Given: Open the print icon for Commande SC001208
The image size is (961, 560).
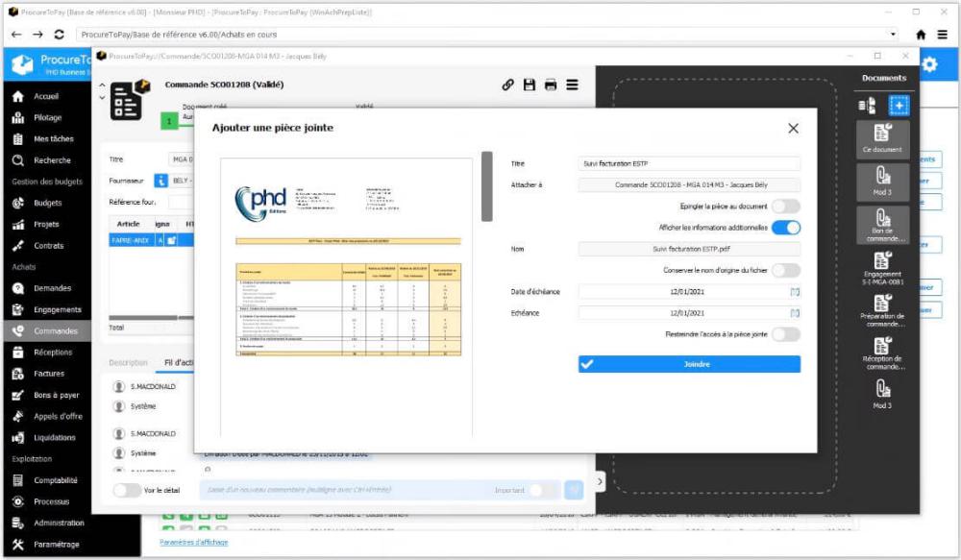Looking at the screenshot, I should point(550,86).
